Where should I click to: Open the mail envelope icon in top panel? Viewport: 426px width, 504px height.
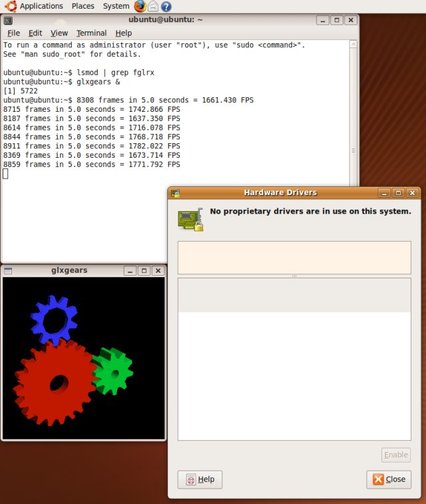pyautogui.click(x=153, y=6)
